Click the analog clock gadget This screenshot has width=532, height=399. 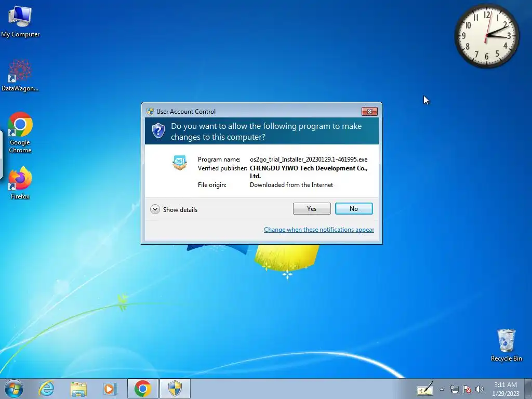(486, 36)
